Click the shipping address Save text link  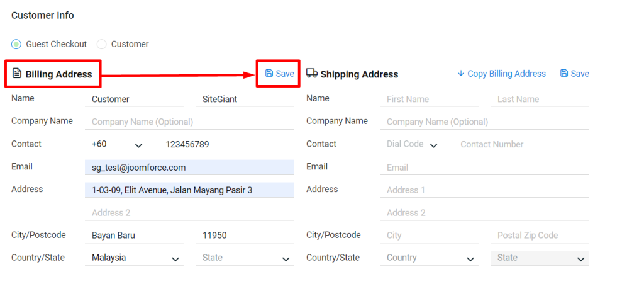(x=580, y=74)
